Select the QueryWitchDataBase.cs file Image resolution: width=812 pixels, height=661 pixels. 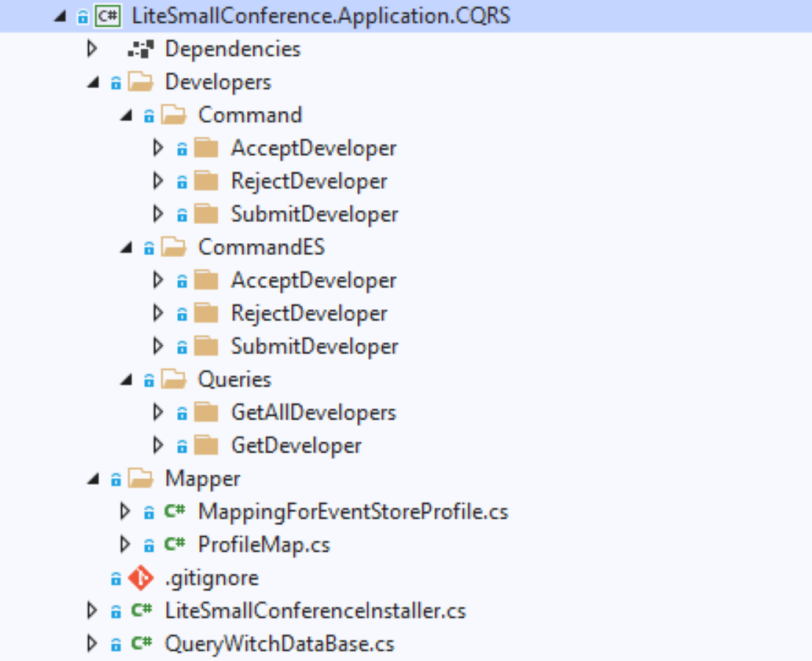click(280, 644)
